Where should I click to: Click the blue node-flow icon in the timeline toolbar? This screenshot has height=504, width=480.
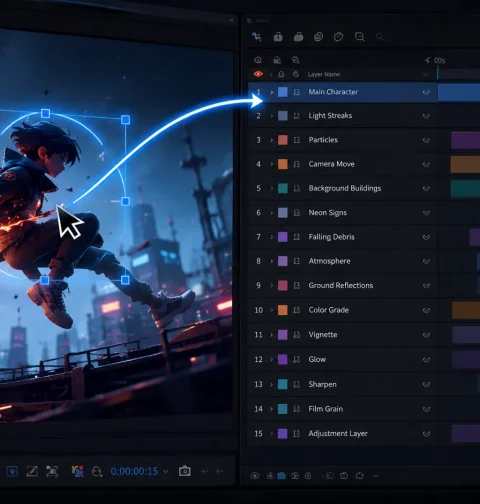[257, 37]
